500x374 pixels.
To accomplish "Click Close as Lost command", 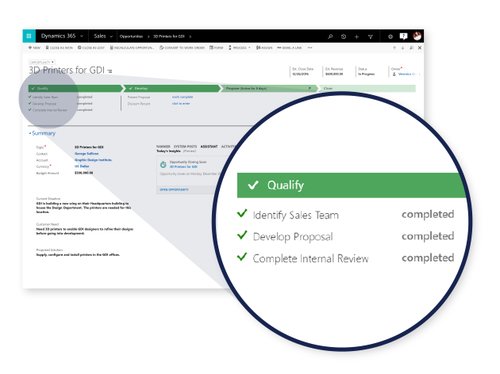I will [x=91, y=48].
